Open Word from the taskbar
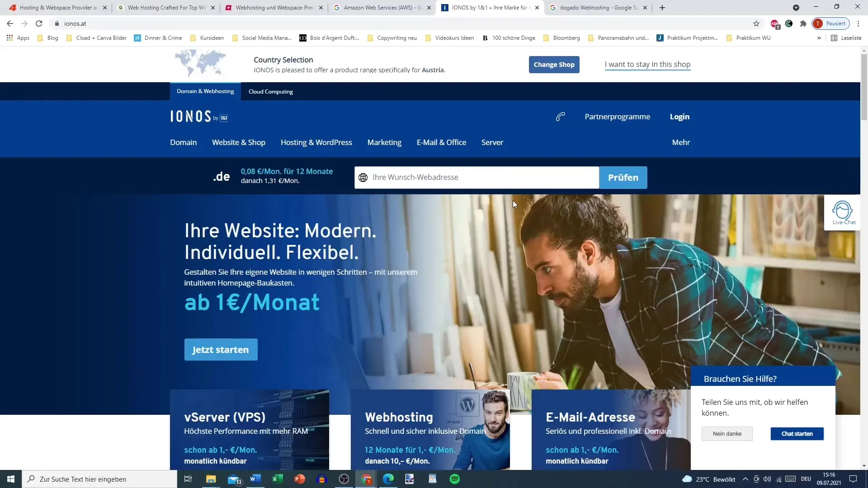868x488 pixels. point(255,479)
